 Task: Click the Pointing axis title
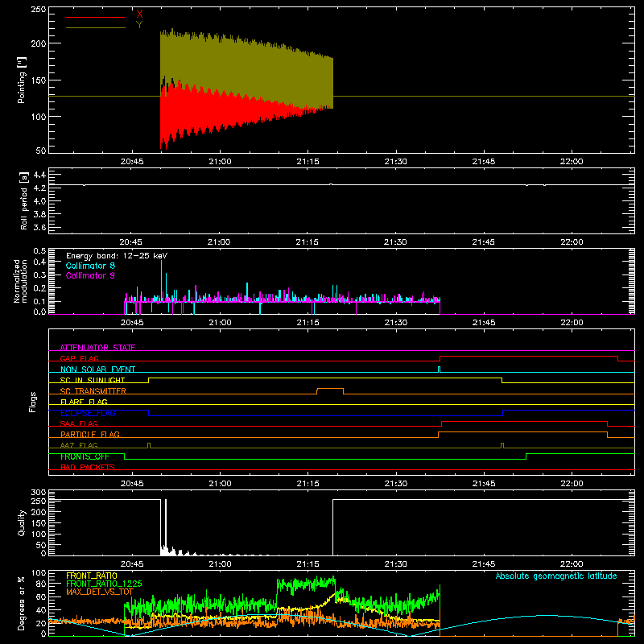point(22,80)
